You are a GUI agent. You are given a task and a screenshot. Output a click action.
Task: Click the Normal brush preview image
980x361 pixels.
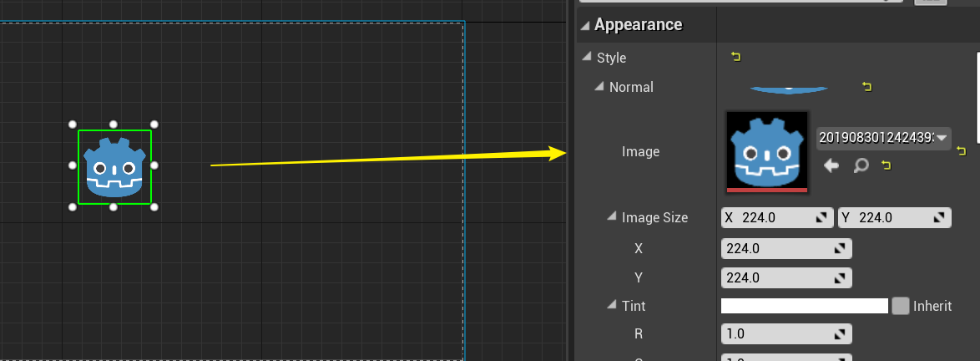click(x=789, y=90)
